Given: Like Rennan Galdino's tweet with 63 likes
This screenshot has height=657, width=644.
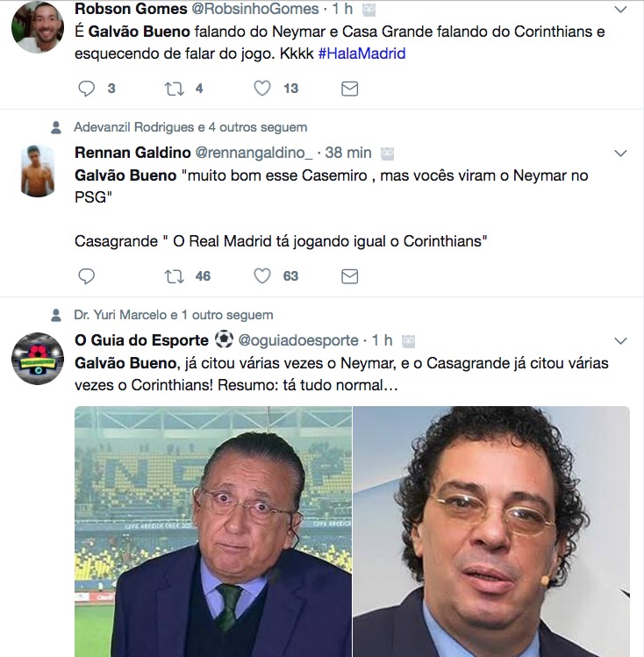Looking at the screenshot, I should point(262,276).
